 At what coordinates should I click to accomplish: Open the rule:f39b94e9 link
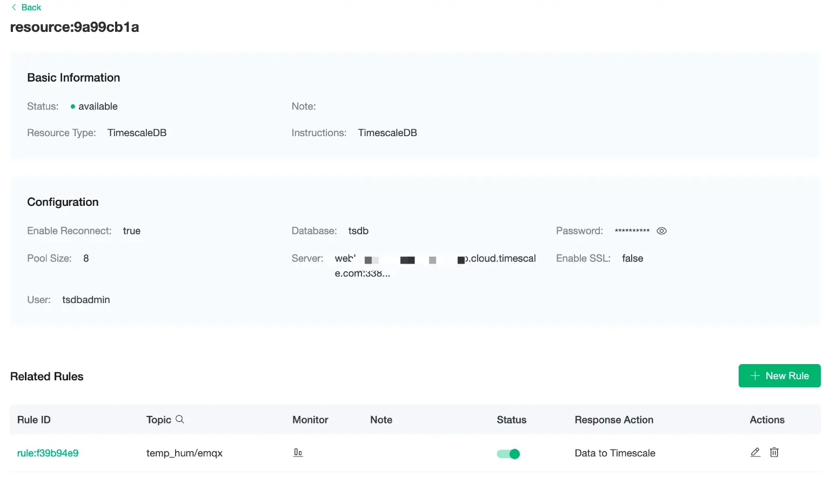click(x=48, y=453)
